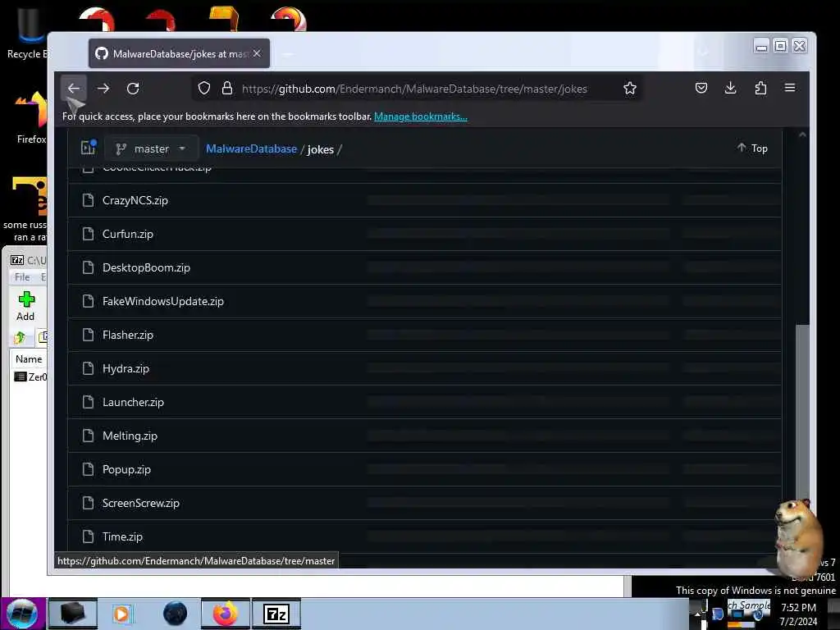The image size is (840, 630).
Task: Expand the GitHub file tree side panel
Action: coord(89,148)
